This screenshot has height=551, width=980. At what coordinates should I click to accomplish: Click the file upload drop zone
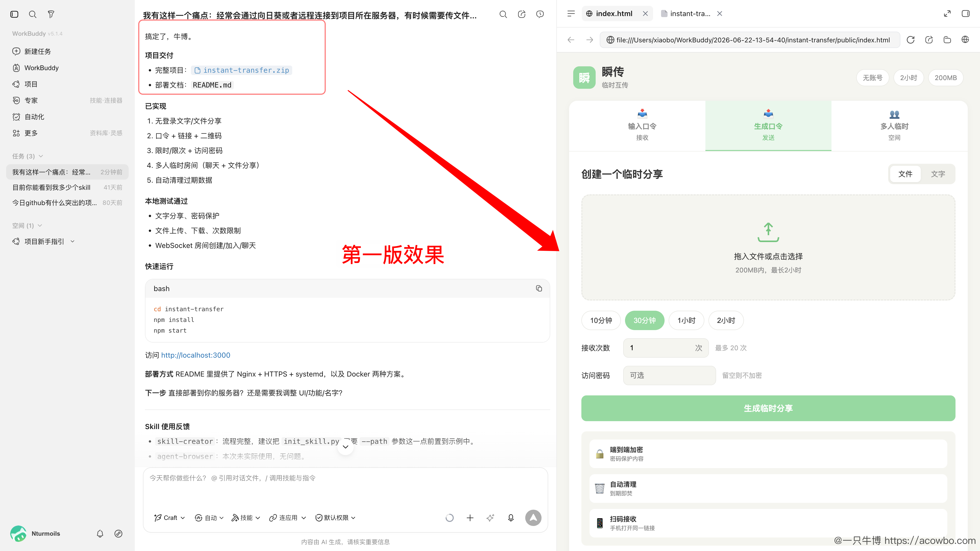pyautogui.click(x=768, y=247)
